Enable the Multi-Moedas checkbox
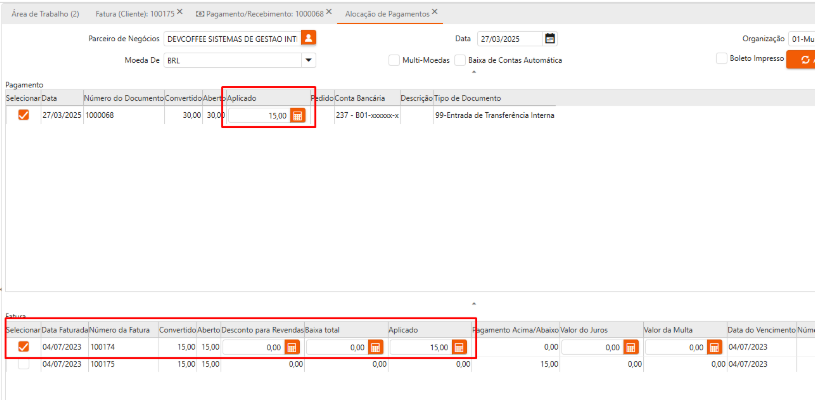 tap(394, 60)
